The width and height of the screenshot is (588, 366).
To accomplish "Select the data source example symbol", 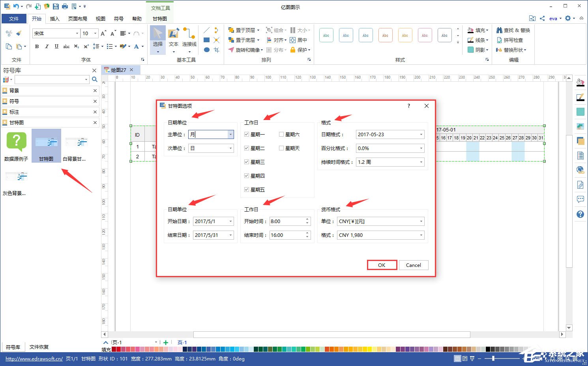I will point(16,146).
